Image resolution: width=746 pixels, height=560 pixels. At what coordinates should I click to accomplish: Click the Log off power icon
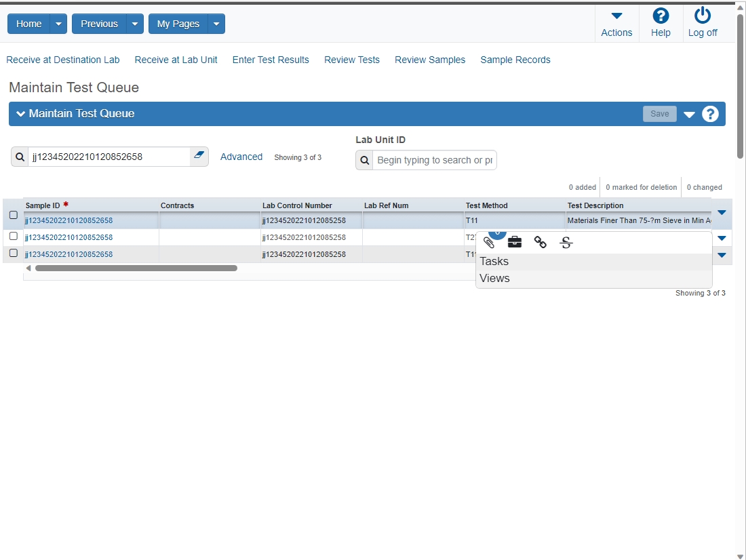[702, 15]
